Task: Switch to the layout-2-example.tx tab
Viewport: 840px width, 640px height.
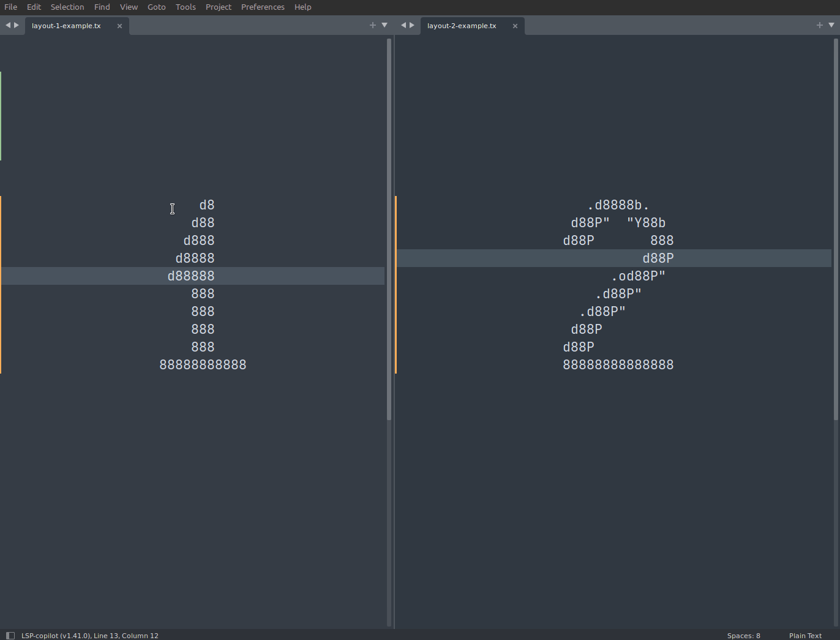Action: click(461, 26)
